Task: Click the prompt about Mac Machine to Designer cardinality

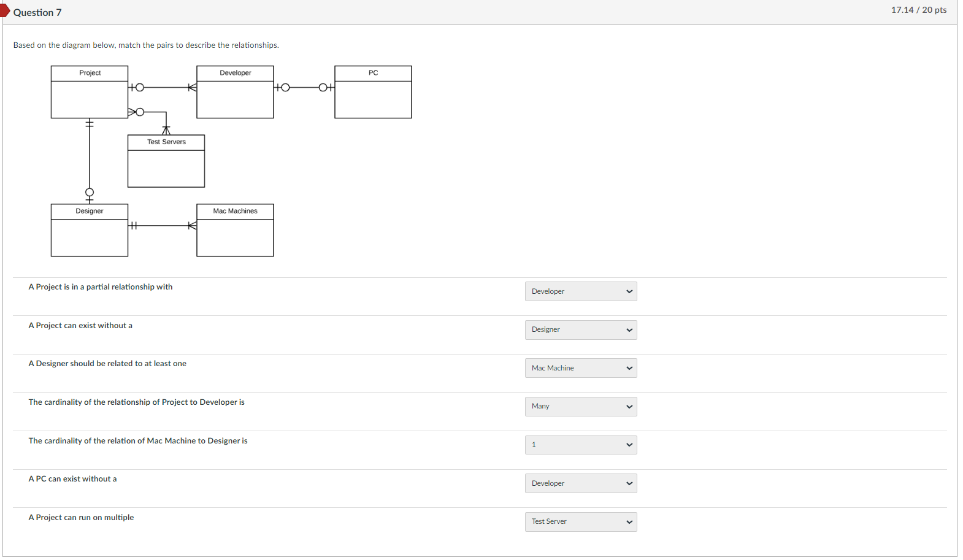Action: (x=138, y=441)
